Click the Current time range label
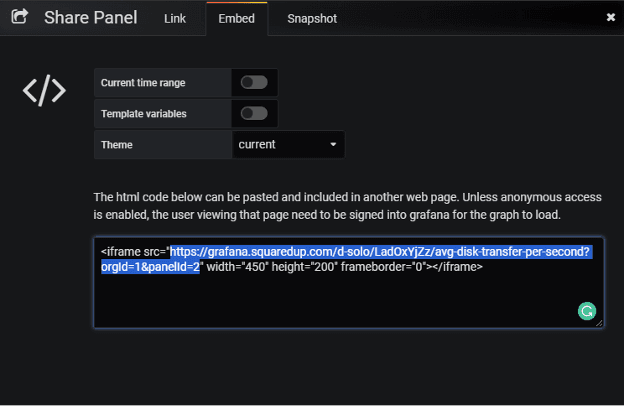The image size is (624, 406). click(x=143, y=83)
